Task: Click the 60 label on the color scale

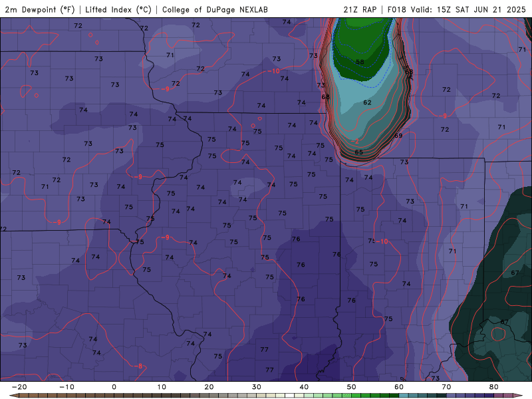Action: coord(399,387)
